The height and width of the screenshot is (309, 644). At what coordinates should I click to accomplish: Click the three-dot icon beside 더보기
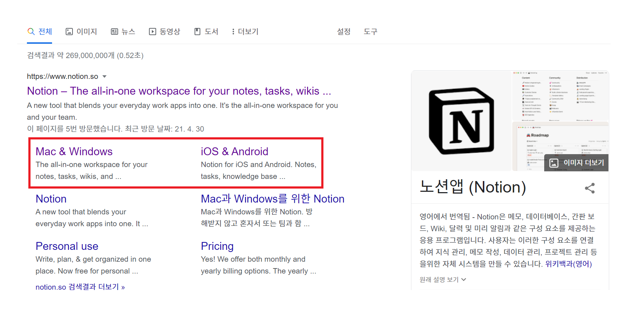233,32
